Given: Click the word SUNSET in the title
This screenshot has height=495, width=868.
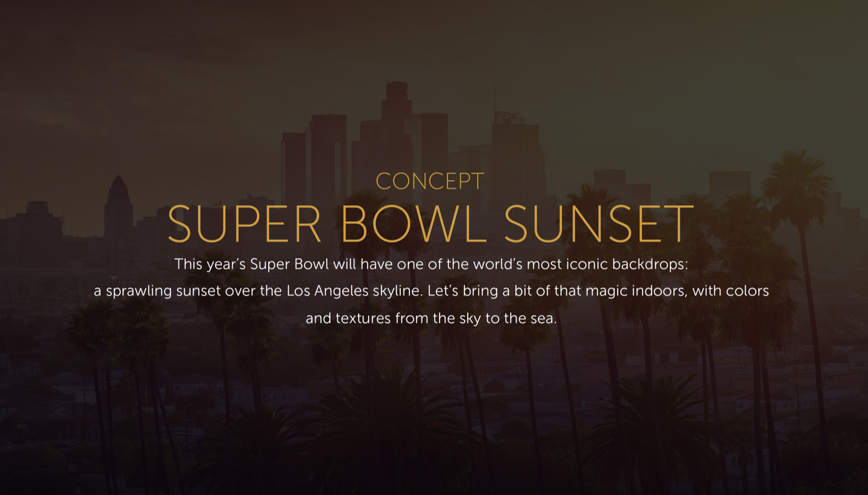Looking at the screenshot, I should (x=599, y=224).
